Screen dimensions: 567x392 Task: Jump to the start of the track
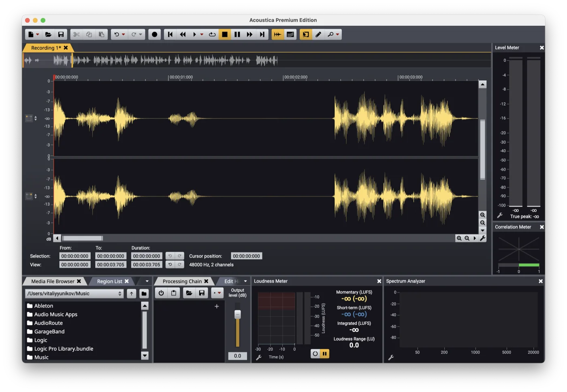[x=170, y=34]
